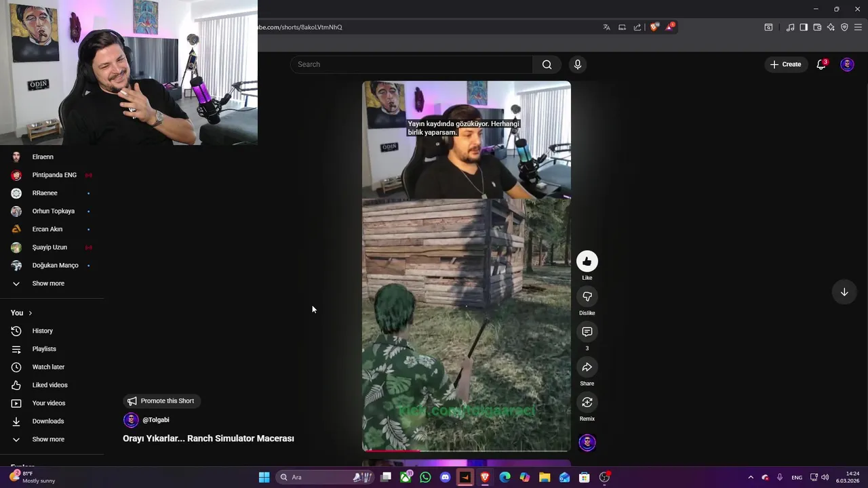The height and width of the screenshot is (488, 868).
Task: Click the browser address bar URL
Action: [300, 27]
